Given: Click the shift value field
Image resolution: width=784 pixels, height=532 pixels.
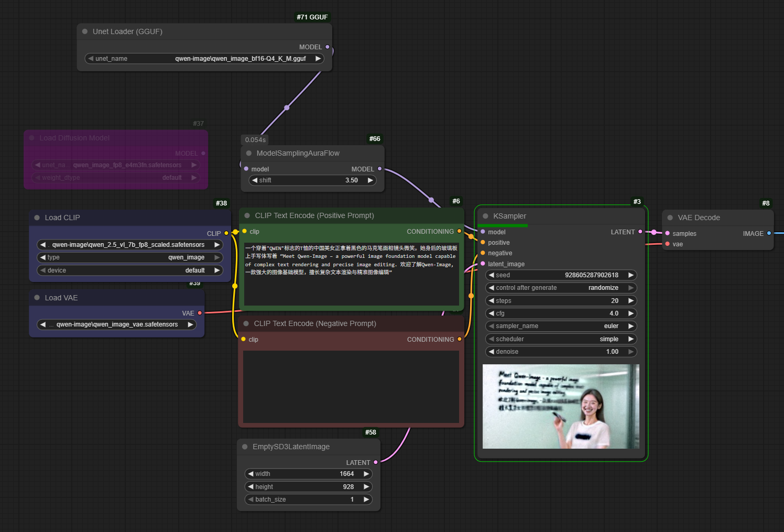Looking at the screenshot, I should pyautogui.click(x=312, y=180).
